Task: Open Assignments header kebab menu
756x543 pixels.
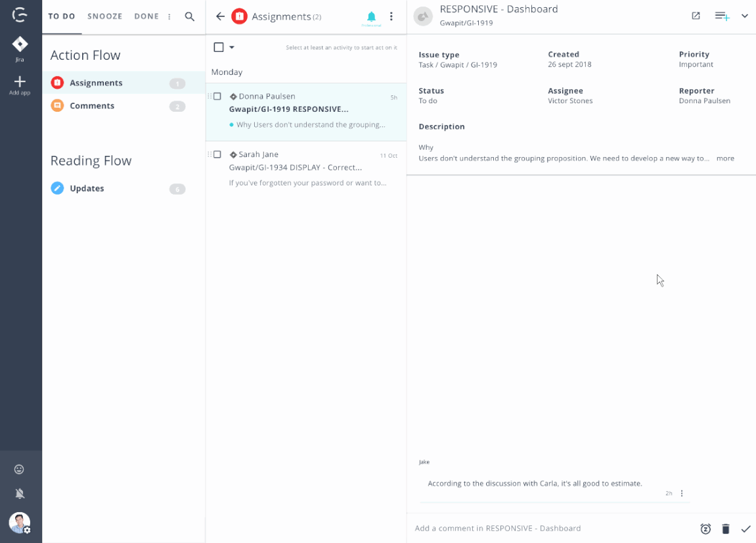Action: pyautogui.click(x=391, y=16)
